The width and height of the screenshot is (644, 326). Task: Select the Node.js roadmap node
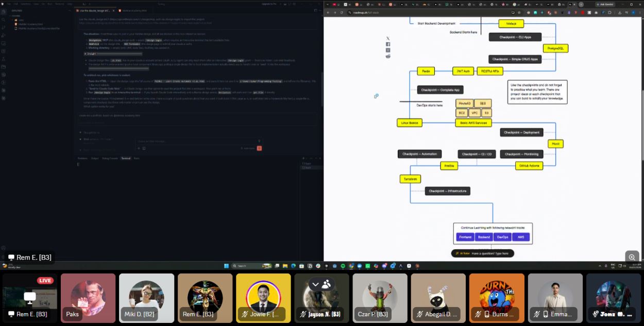[511, 24]
